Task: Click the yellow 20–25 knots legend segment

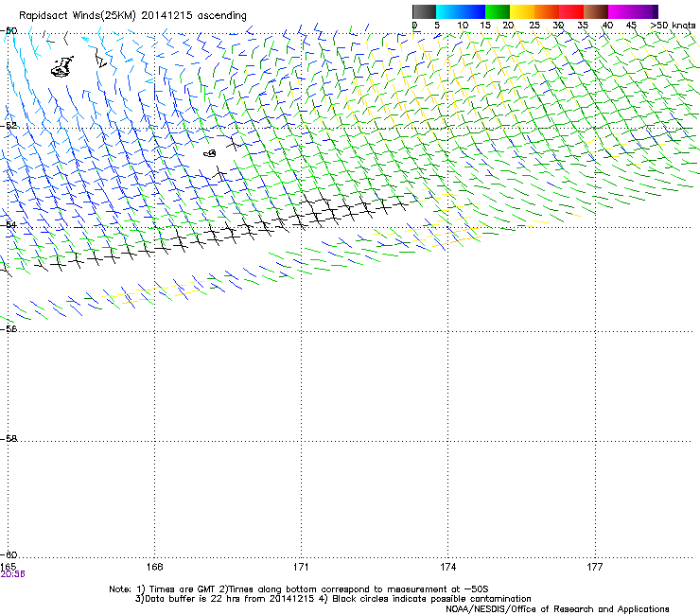Action: (522, 11)
